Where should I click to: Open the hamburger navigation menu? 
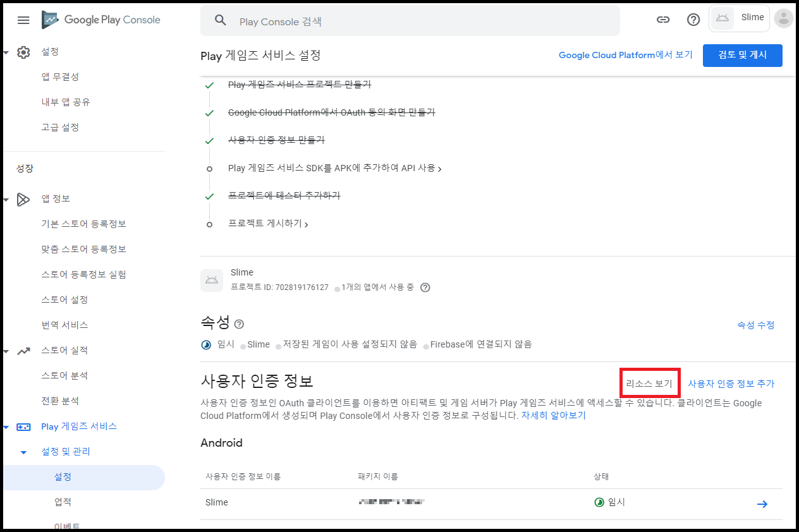click(x=23, y=20)
